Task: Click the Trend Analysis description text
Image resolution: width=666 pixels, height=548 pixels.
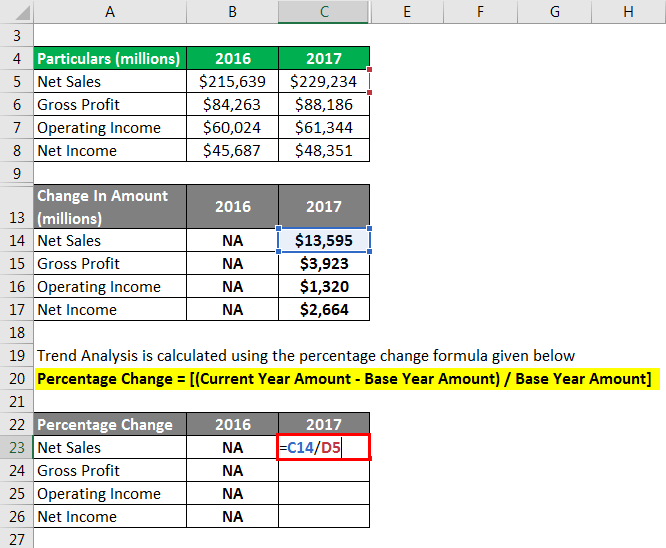Action: (x=306, y=356)
